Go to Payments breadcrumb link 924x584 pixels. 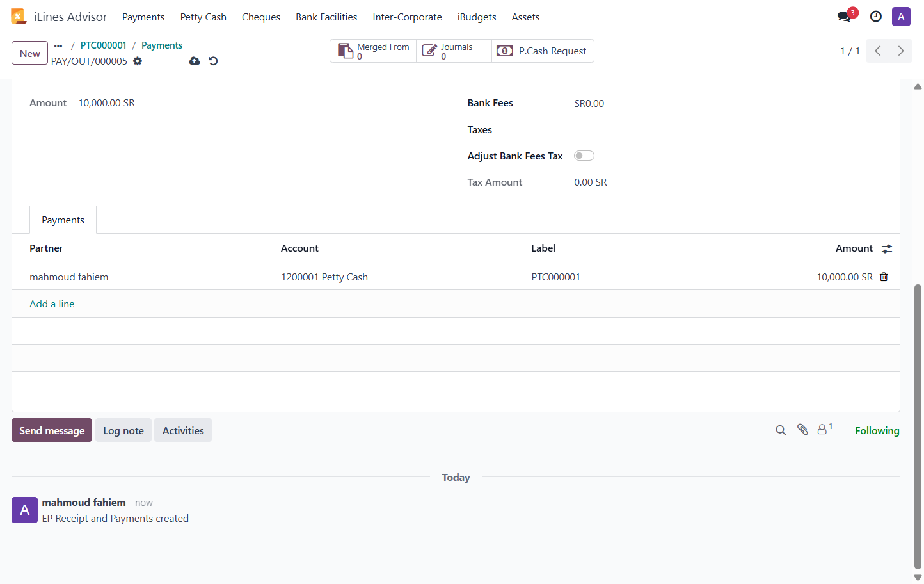pyautogui.click(x=162, y=45)
